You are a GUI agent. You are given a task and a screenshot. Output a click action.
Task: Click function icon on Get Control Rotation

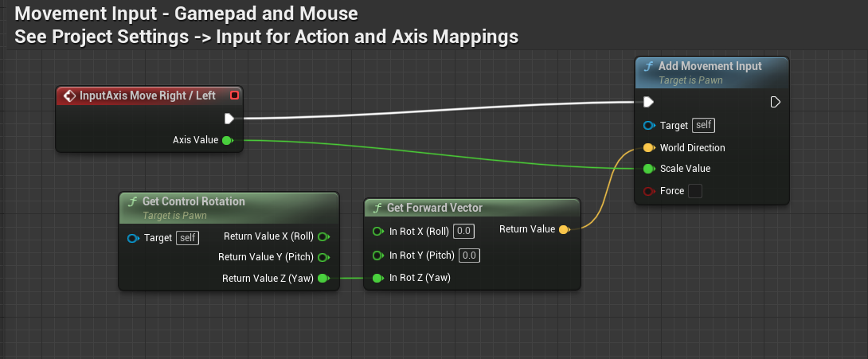click(x=133, y=201)
